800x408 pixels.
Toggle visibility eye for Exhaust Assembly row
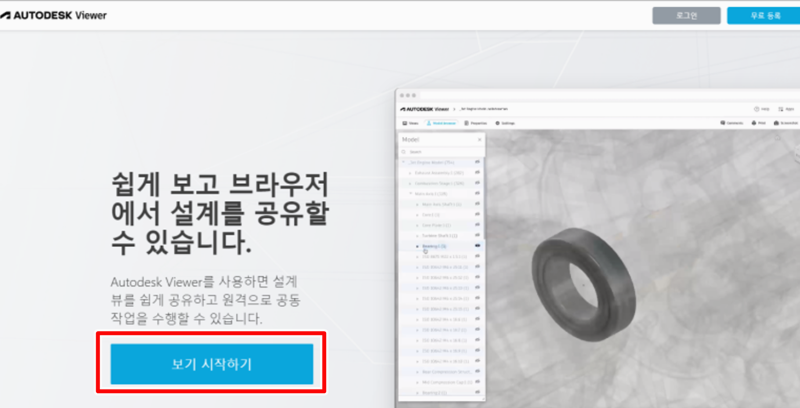[x=478, y=173]
